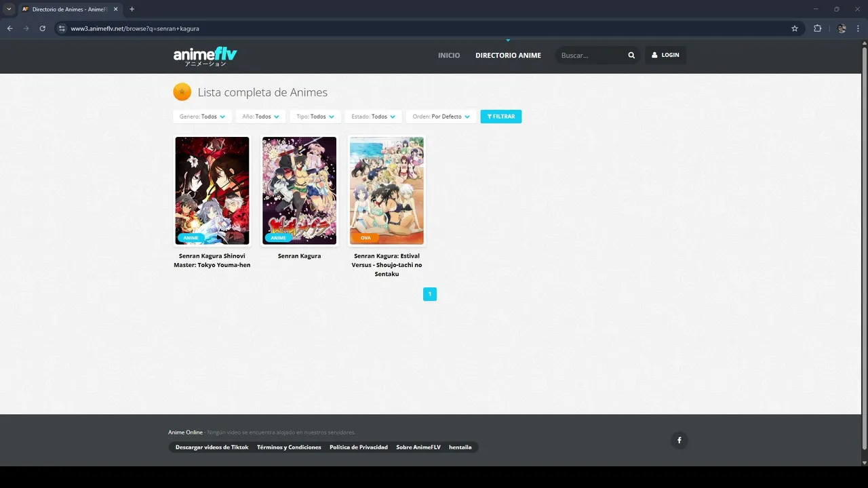Focus the Buscar search field
Viewport: 868px width, 488px height.
click(590, 56)
